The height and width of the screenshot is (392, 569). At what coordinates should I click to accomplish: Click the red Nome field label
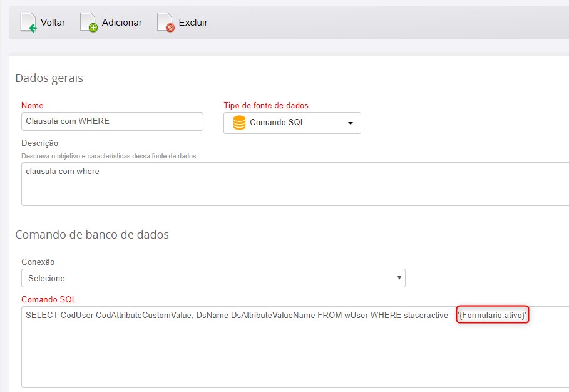coord(33,106)
